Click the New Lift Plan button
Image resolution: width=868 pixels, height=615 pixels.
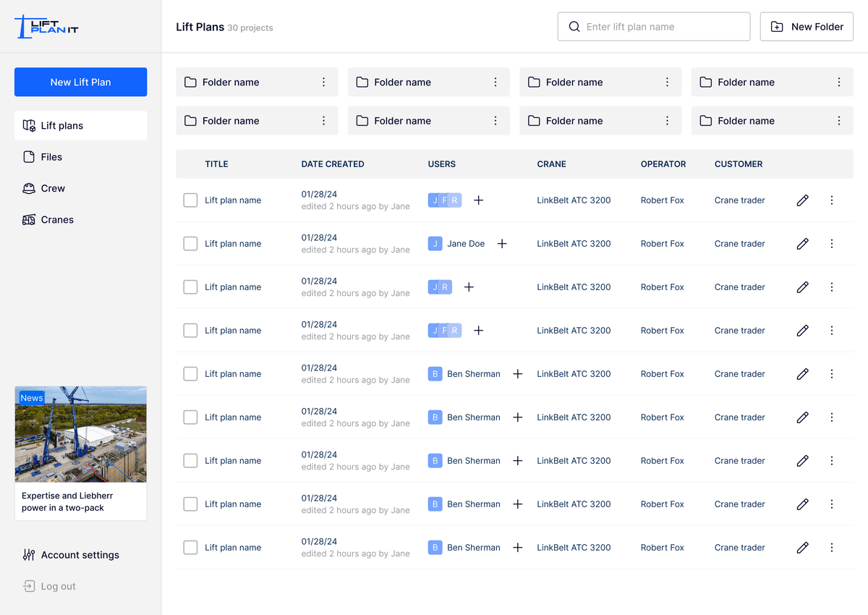[80, 82]
